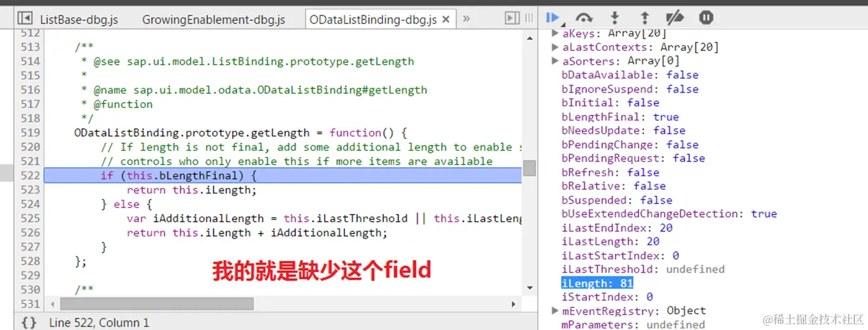Screen dimensions: 868x330
Task: Select bRefresh: false property
Action: pos(610,172)
